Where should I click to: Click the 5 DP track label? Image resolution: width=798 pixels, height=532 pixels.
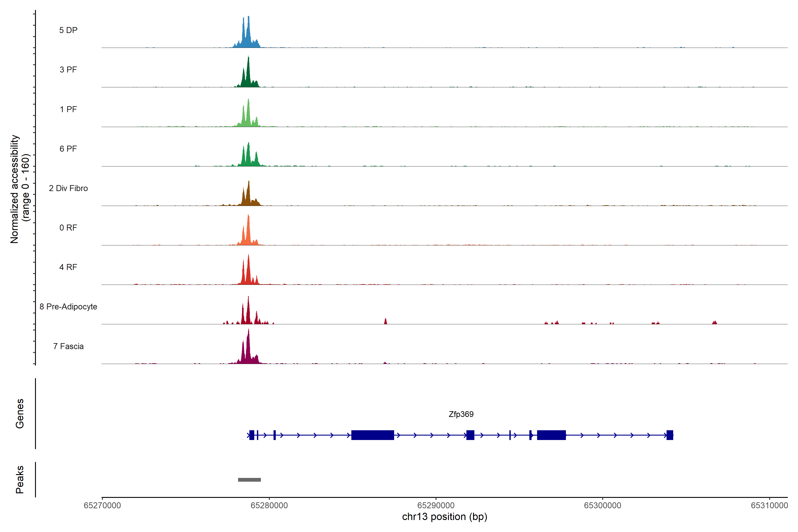coord(68,30)
